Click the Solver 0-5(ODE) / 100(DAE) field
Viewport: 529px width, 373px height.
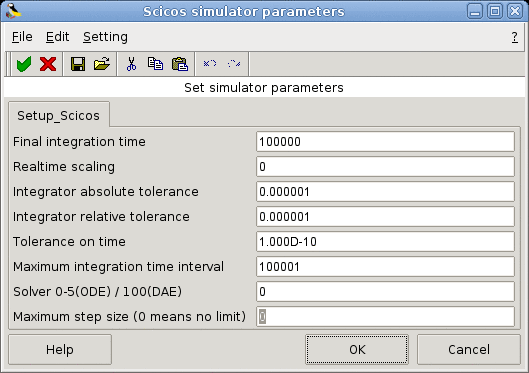[x=385, y=291]
